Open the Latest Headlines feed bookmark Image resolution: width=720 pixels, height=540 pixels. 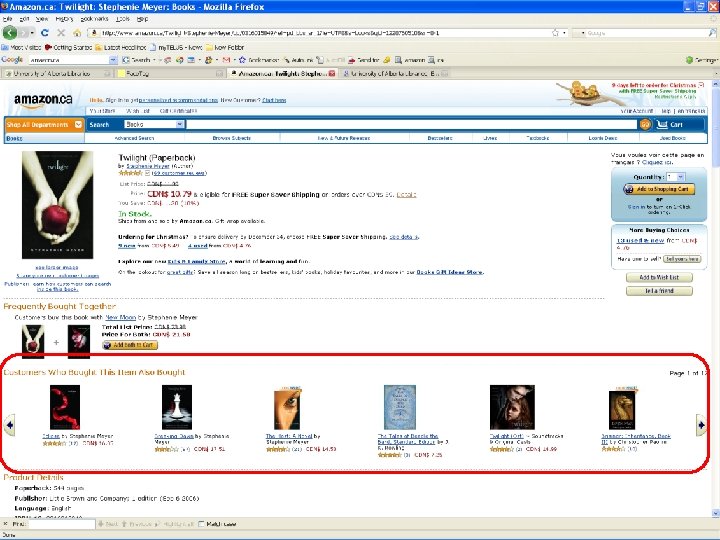tap(121, 47)
